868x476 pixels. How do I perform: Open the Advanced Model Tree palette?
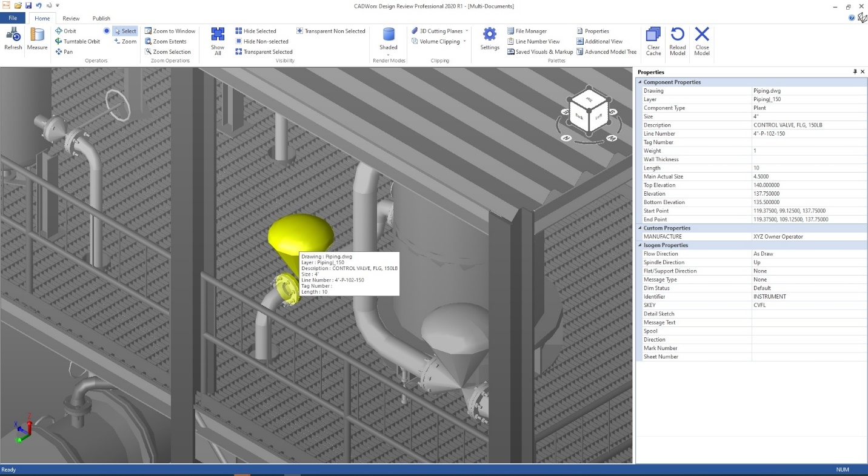[x=607, y=51]
